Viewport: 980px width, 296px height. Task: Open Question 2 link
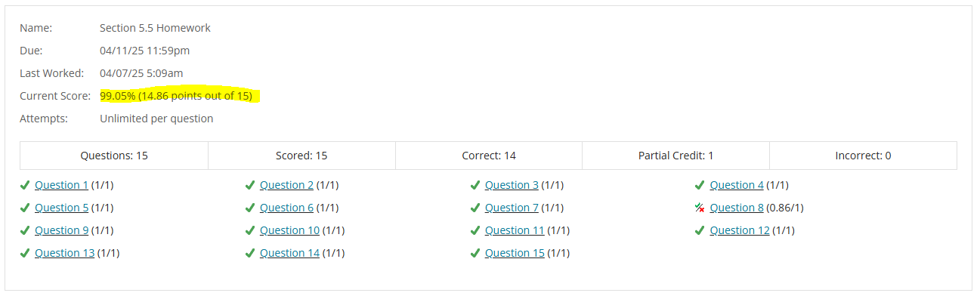(286, 185)
